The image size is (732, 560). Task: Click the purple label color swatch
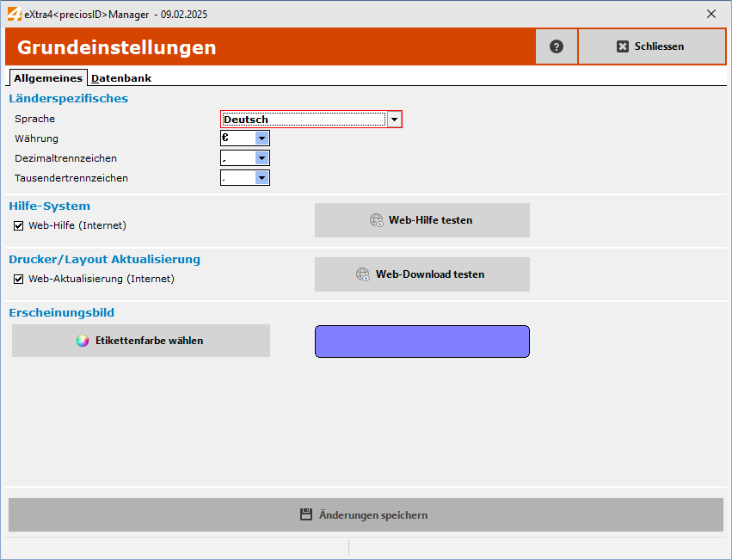point(421,341)
